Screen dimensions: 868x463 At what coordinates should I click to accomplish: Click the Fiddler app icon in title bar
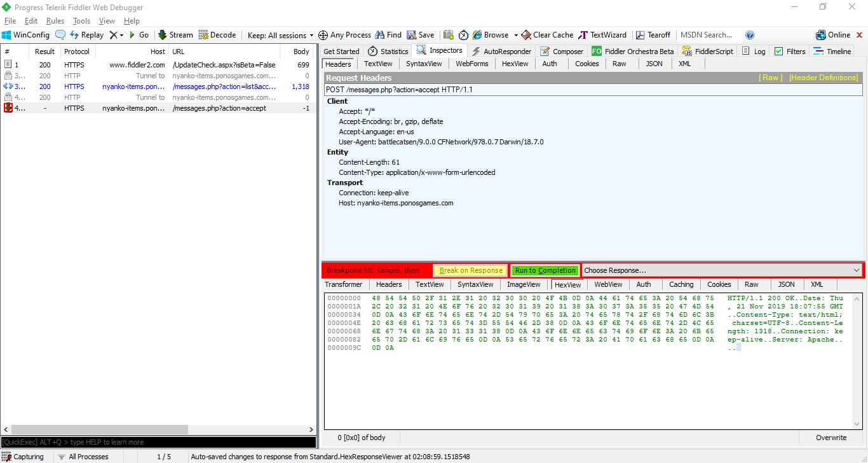6,7
